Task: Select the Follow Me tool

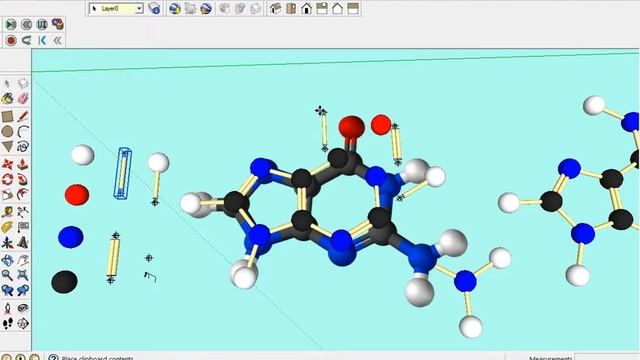Action: [x=23, y=180]
